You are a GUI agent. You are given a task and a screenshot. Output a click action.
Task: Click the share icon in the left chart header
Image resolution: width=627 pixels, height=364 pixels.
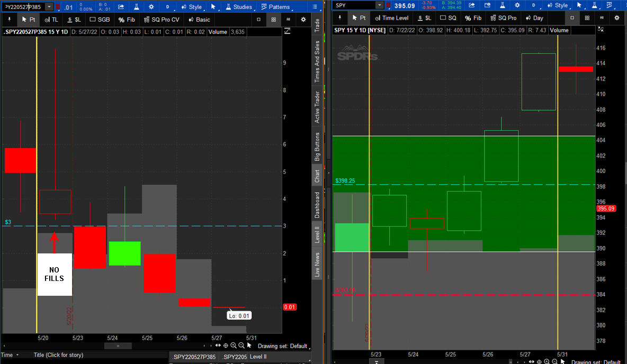coord(121,7)
